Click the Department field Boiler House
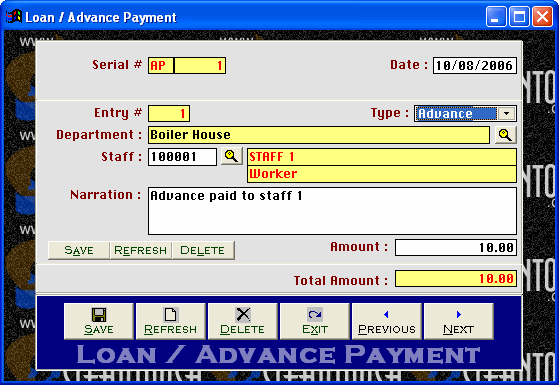Screen dimensions: 559x385 click(x=319, y=135)
